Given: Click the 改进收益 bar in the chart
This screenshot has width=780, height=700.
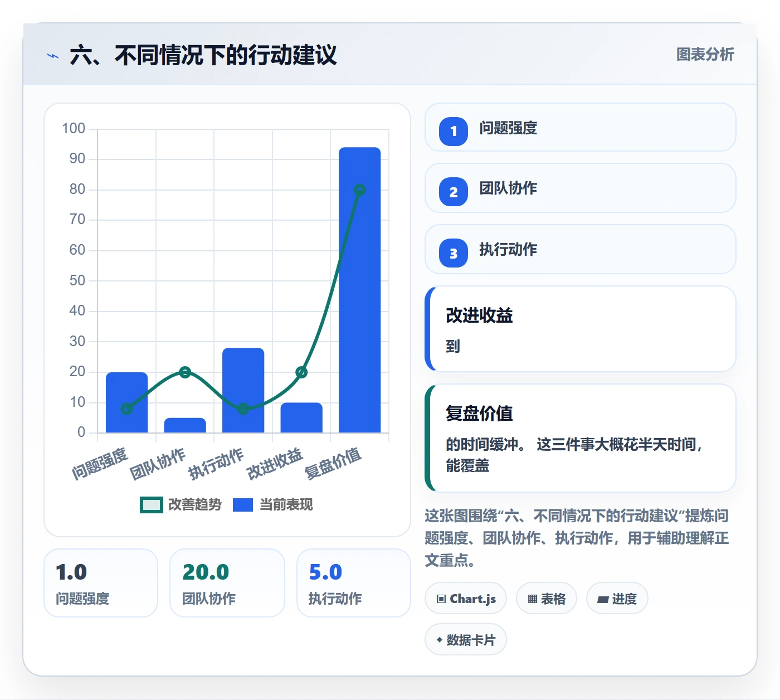Looking at the screenshot, I should point(301,417).
